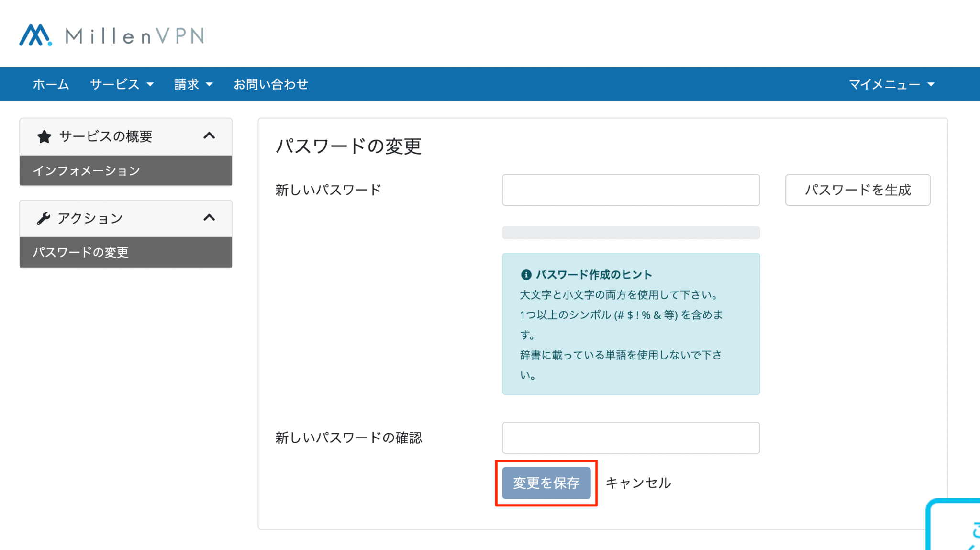Click the パスワードを生成 button
Screen dimensions: 980x550
point(857,190)
